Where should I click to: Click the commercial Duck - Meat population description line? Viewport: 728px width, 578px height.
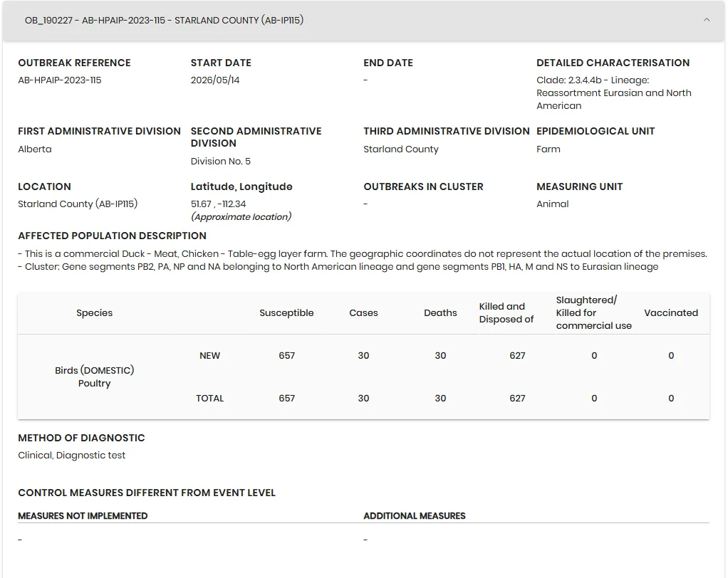pos(362,254)
